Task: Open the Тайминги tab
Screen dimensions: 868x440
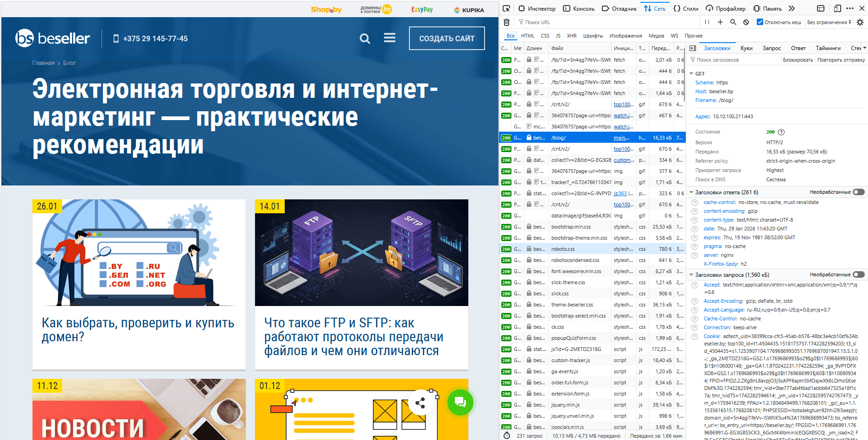Action: pos(829,48)
